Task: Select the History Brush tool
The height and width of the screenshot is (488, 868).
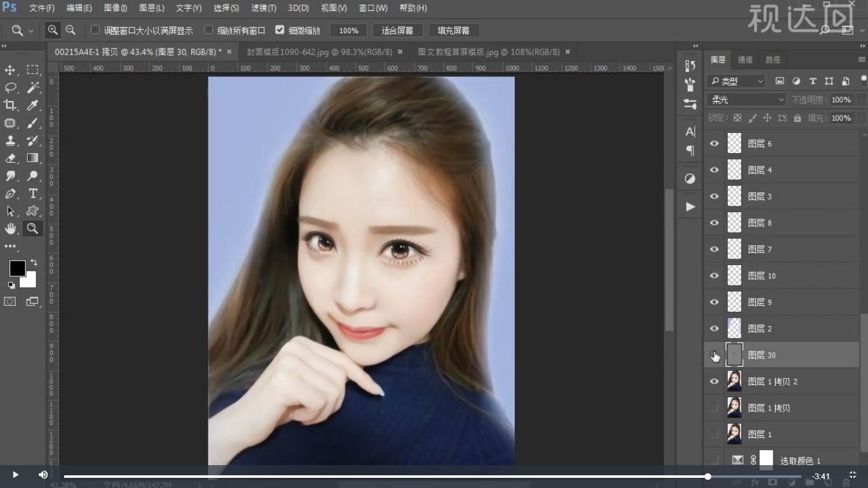Action: pos(32,140)
